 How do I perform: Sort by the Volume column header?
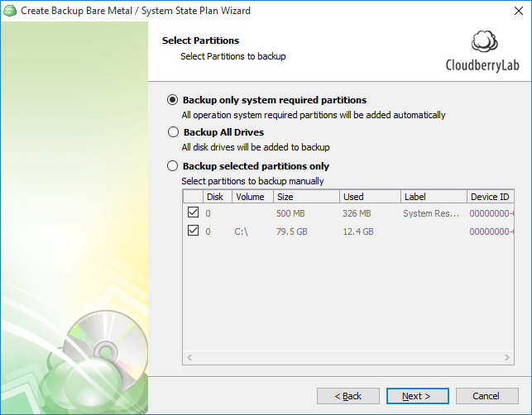pos(250,197)
